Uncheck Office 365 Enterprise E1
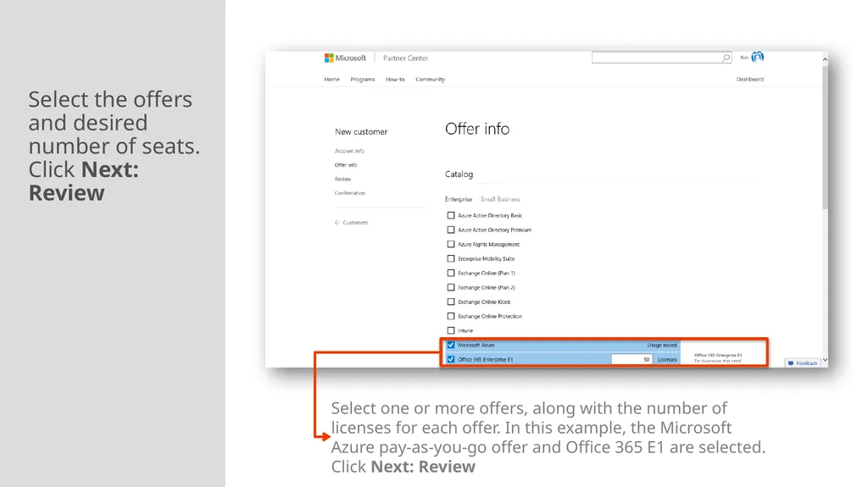This screenshot has height=487, width=868. click(451, 359)
